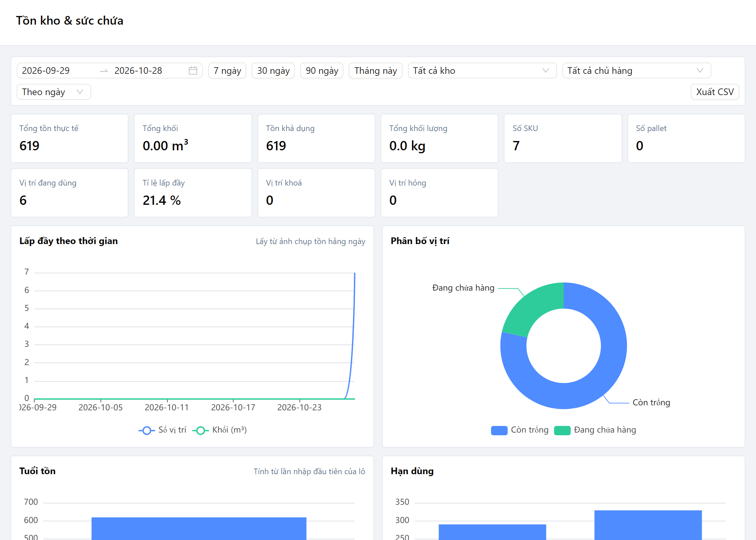The image size is (756, 540).
Task: Click the tall blue bar in Hạn dùng chart
Action: coord(648,525)
